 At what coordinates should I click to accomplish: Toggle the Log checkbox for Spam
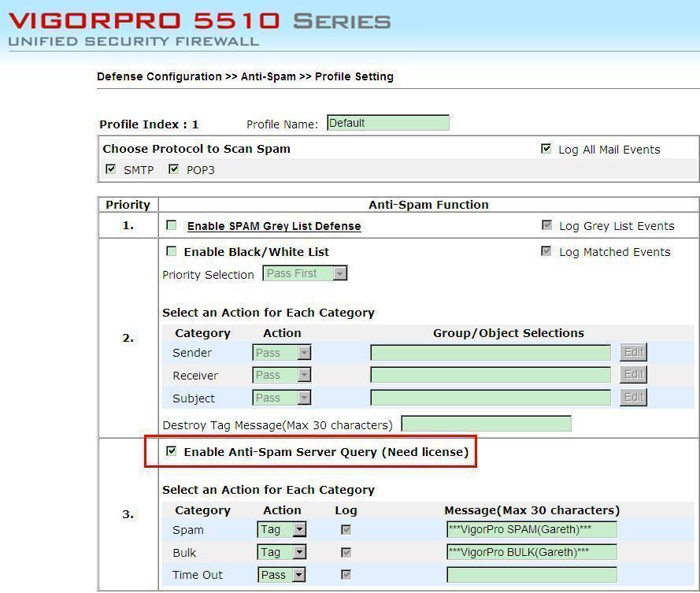pyautogui.click(x=346, y=529)
